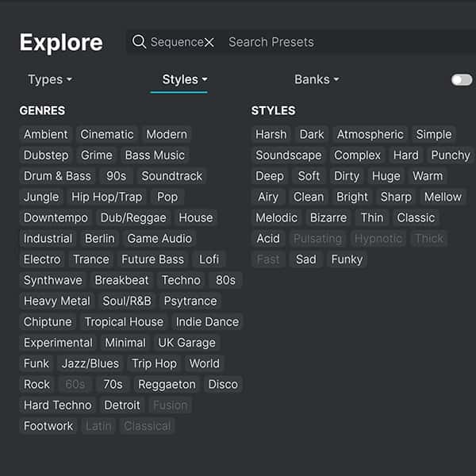Remove the Sequence search filter tag

click(209, 43)
